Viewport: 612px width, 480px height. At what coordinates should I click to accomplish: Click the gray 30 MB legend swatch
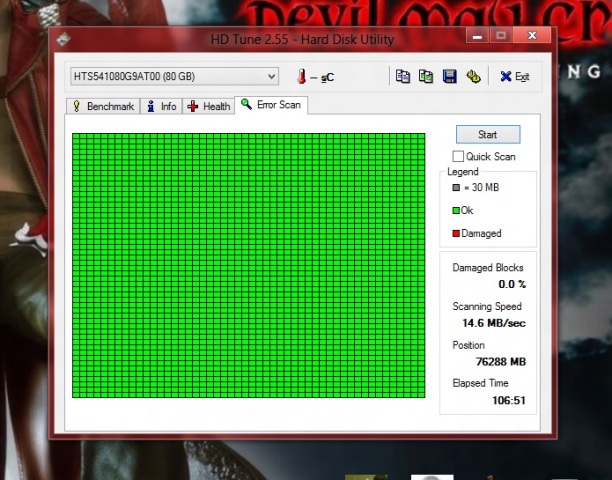pyautogui.click(x=456, y=187)
